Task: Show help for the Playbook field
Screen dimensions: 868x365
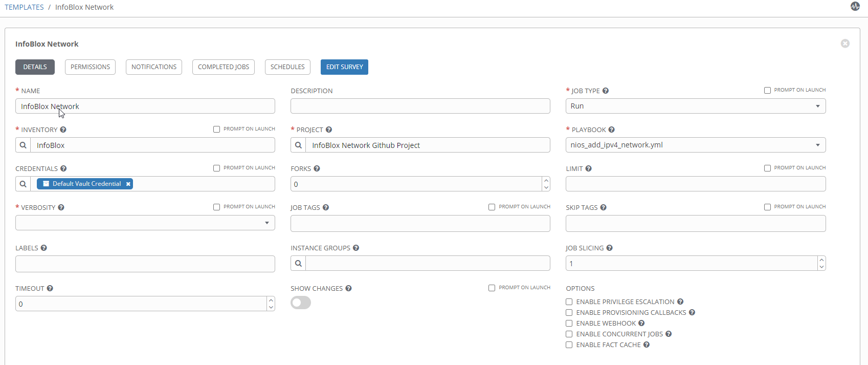Action: 612,130
